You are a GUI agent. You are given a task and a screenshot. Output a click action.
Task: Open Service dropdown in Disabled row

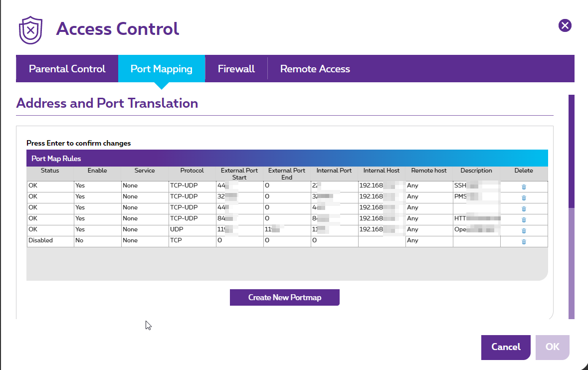(145, 240)
